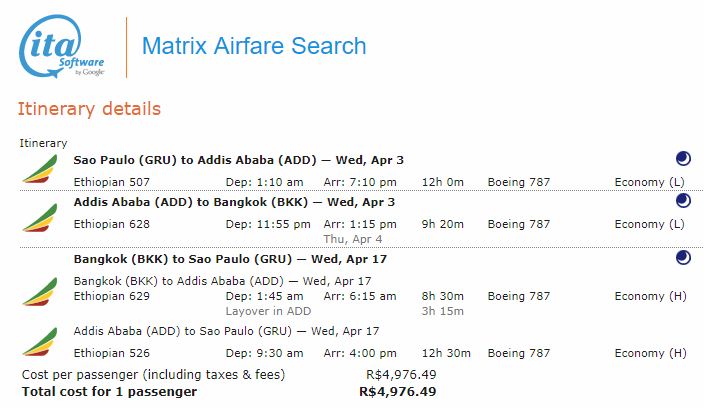
Task: Click the ITA Software logo
Action: click(62, 46)
